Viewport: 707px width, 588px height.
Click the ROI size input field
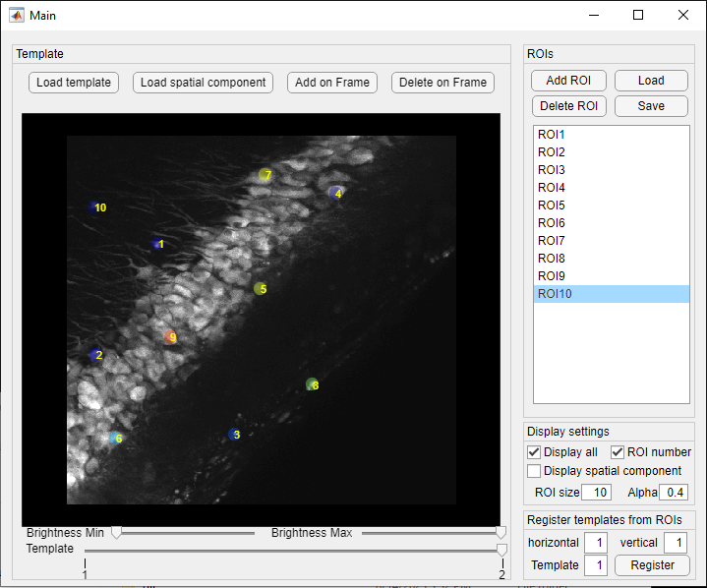coord(596,493)
